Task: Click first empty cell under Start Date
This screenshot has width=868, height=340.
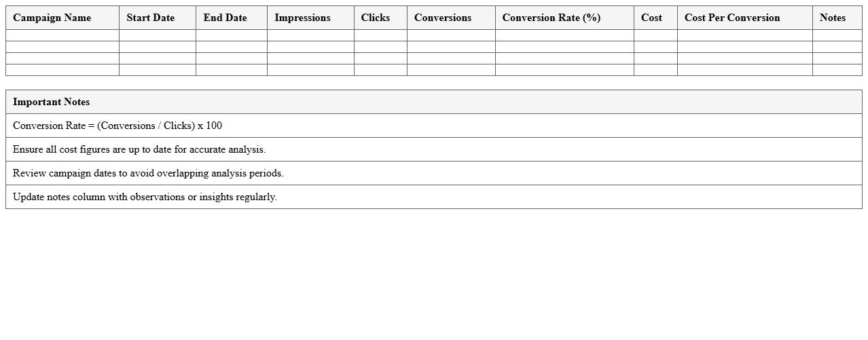Action: [158, 35]
